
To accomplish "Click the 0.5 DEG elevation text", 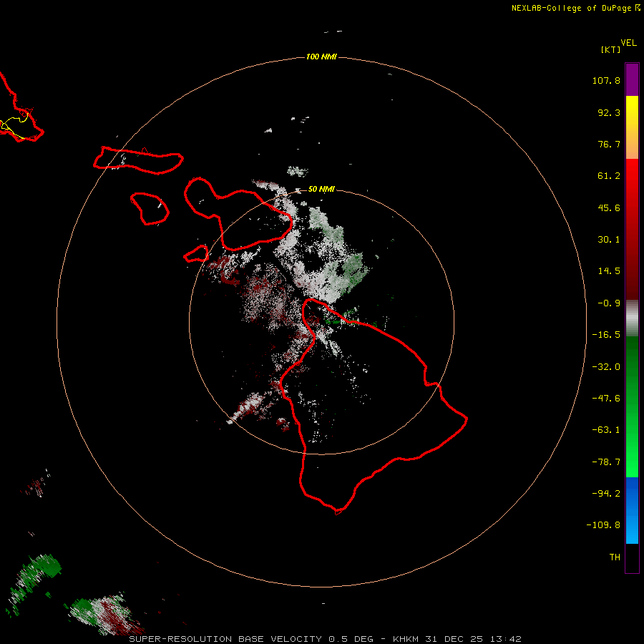I will pyautogui.click(x=351, y=639).
